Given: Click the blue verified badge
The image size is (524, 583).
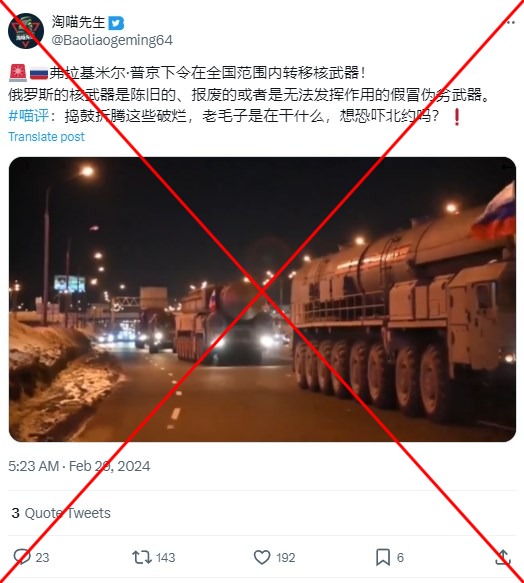Looking at the screenshot, I should coord(116,23).
